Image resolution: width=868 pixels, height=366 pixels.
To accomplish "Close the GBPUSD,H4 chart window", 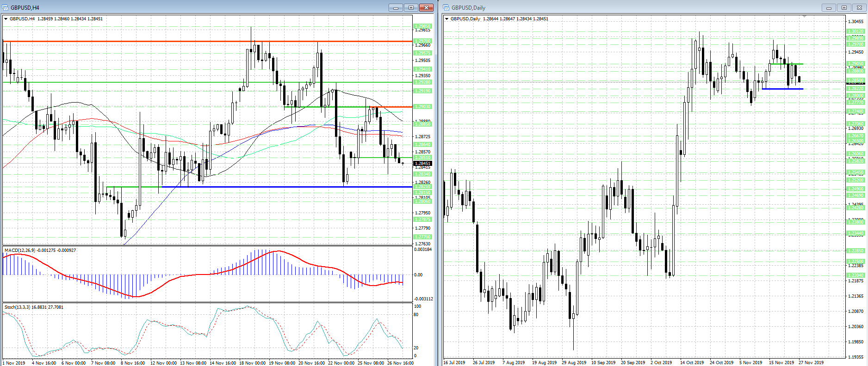I will (x=426, y=7).
